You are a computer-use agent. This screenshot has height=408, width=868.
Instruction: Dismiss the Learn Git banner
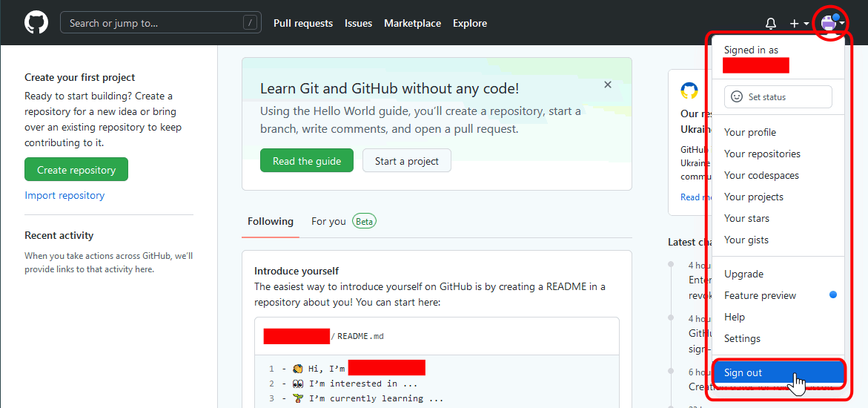click(x=608, y=85)
